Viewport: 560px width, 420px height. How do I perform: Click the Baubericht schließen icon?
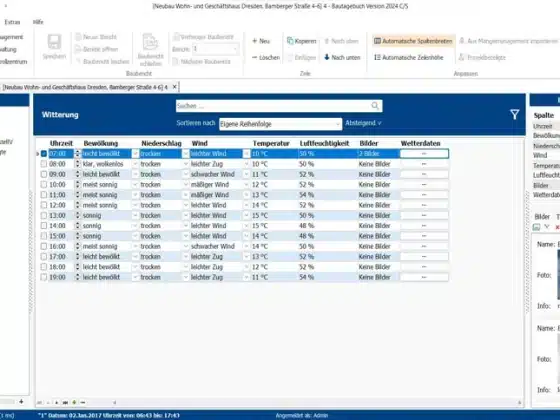150,42
